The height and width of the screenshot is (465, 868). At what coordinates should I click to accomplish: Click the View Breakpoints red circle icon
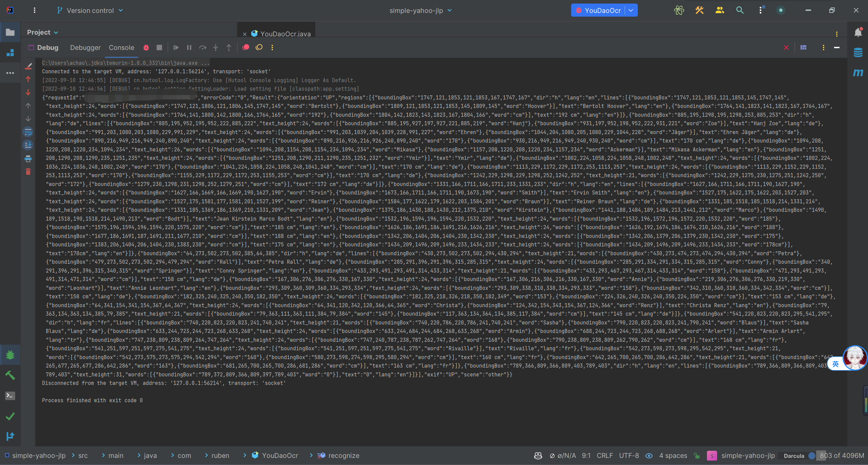click(x=246, y=48)
